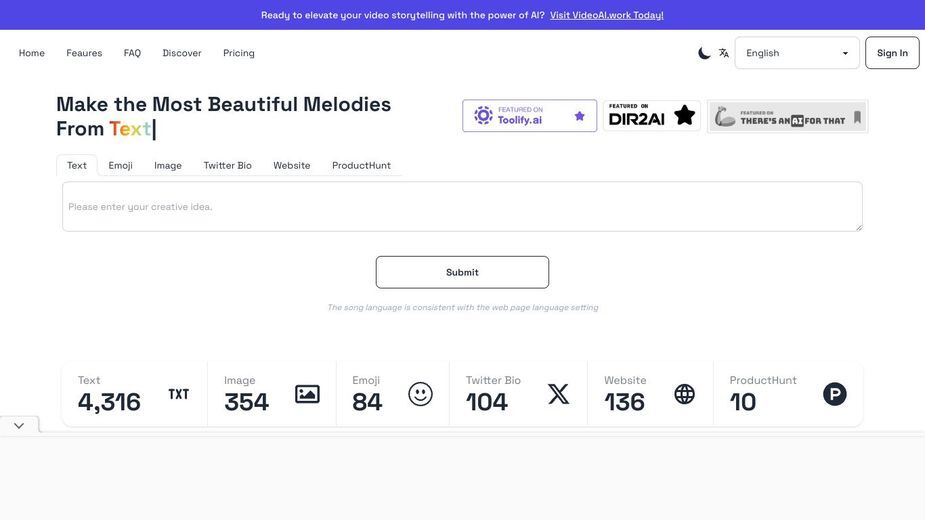Click the X logo in Twitter Bio stats
This screenshot has height=520, width=925.
tap(559, 394)
